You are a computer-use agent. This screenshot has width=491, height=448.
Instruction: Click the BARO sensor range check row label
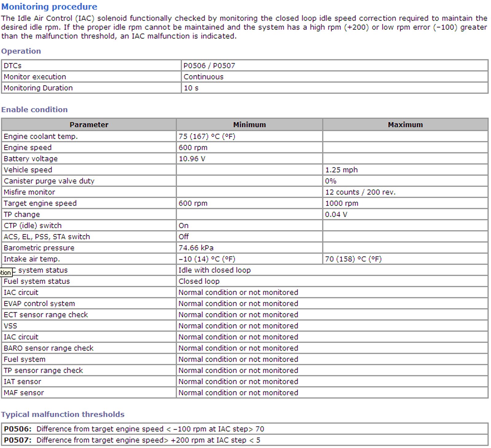[48, 348]
